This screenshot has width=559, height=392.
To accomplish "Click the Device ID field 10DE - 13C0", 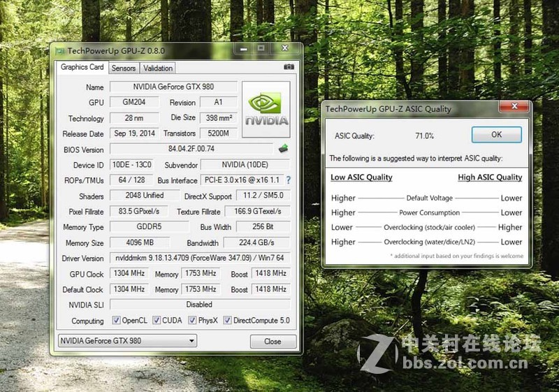I will (x=131, y=164).
